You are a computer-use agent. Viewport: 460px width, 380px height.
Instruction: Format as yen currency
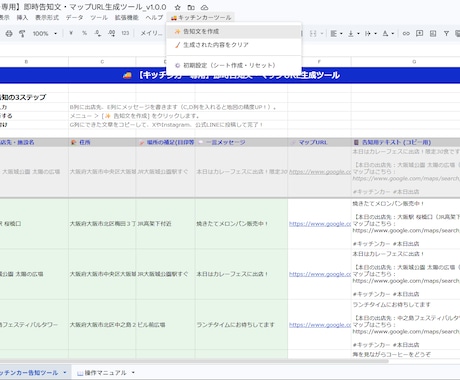[x=71, y=33]
